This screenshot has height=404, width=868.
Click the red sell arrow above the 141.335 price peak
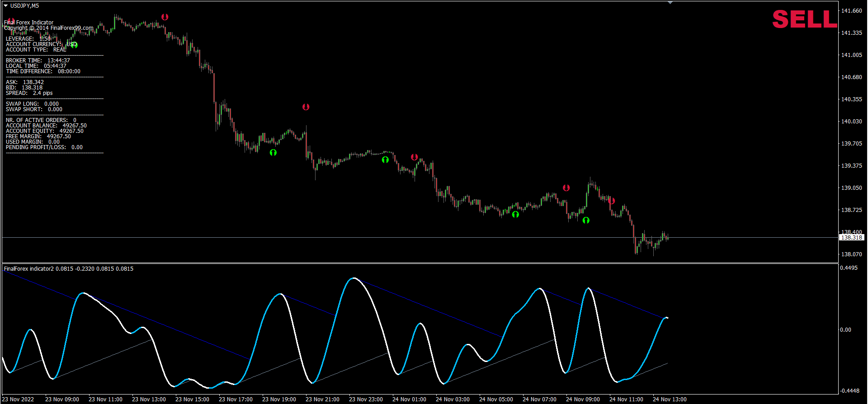pyautogui.click(x=165, y=17)
